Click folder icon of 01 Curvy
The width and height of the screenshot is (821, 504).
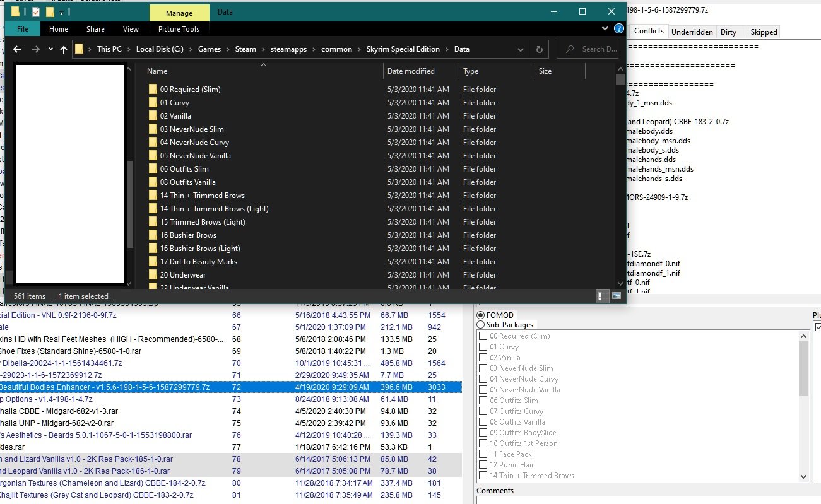(x=152, y=103)
